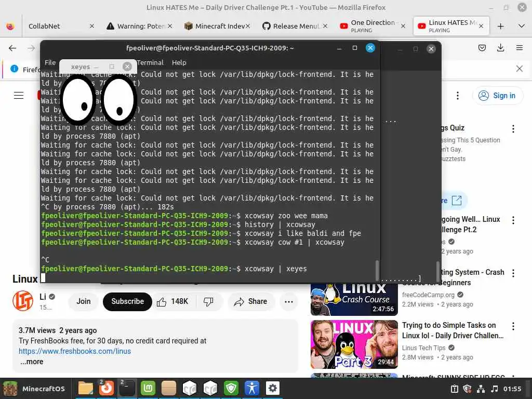
Task: Click the YouTube Sign in button
Action: tap(497, 96)
